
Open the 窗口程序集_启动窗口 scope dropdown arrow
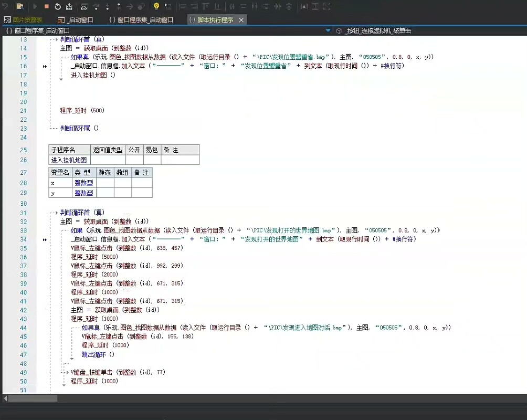pyautogui.click(x=328, y=31)
